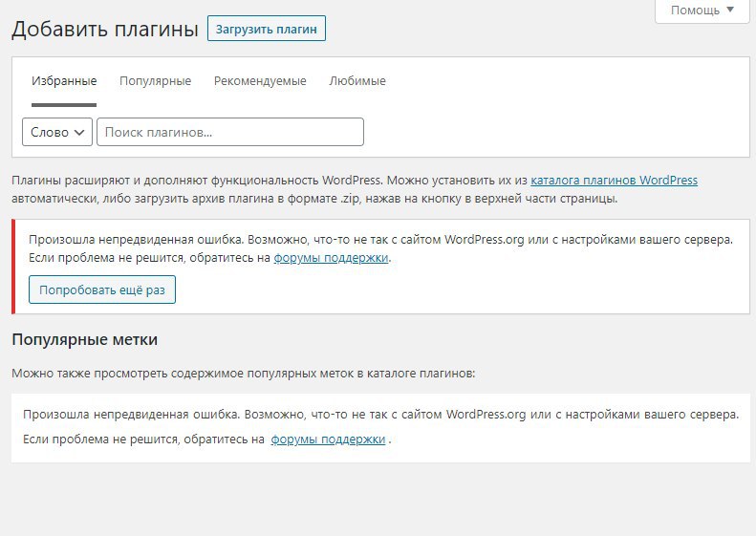
Task: Focus the Поиск плагинов search field
Action: tap(230, 132)
